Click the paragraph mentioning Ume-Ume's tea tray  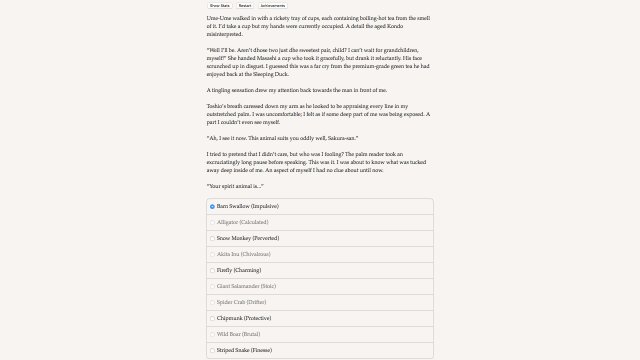318,26
